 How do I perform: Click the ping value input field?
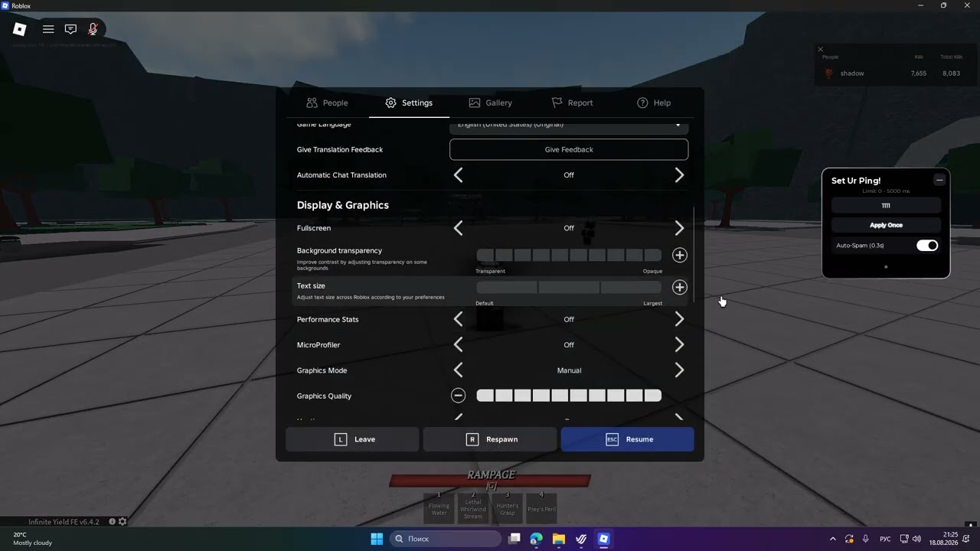(x=886, y=205)
